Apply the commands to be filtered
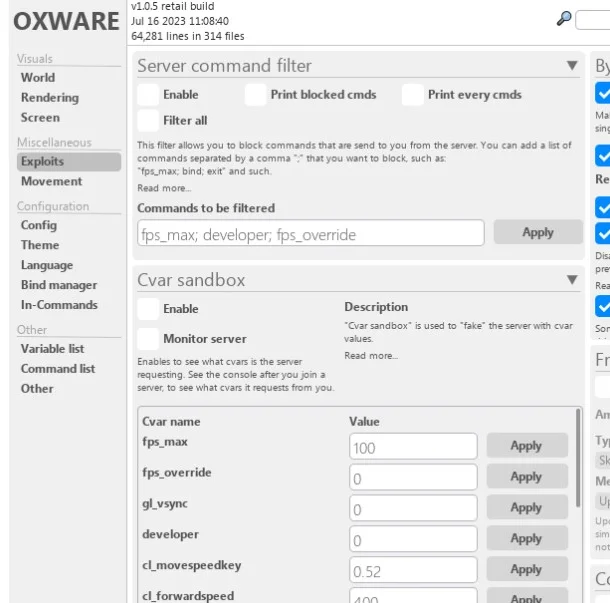Screen dimensions: 610x603 click(x=537, y=233)
